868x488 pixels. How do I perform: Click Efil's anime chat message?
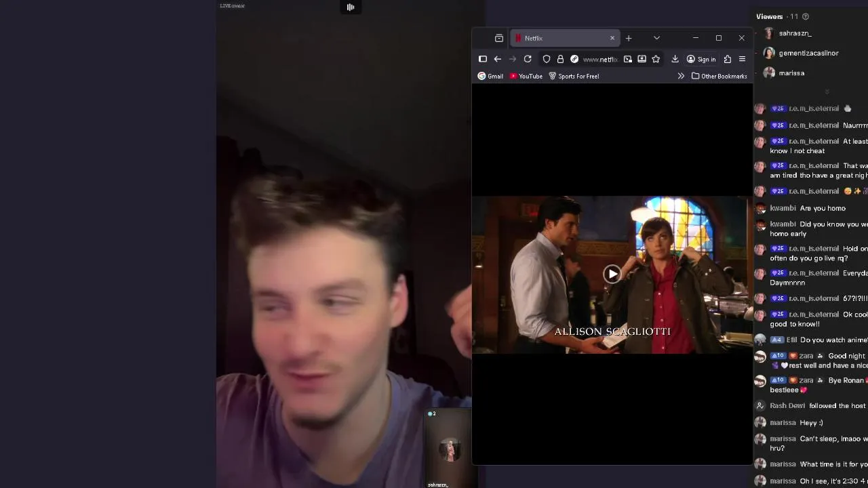810,340
